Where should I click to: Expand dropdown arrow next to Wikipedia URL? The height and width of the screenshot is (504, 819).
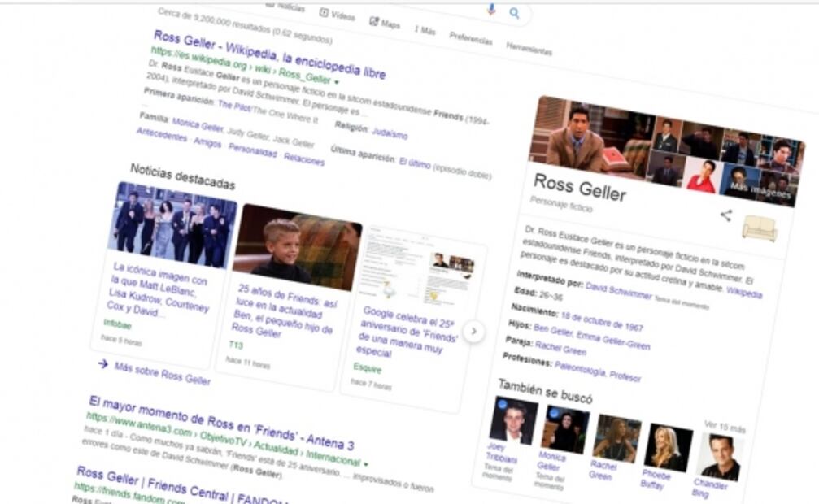336,82
